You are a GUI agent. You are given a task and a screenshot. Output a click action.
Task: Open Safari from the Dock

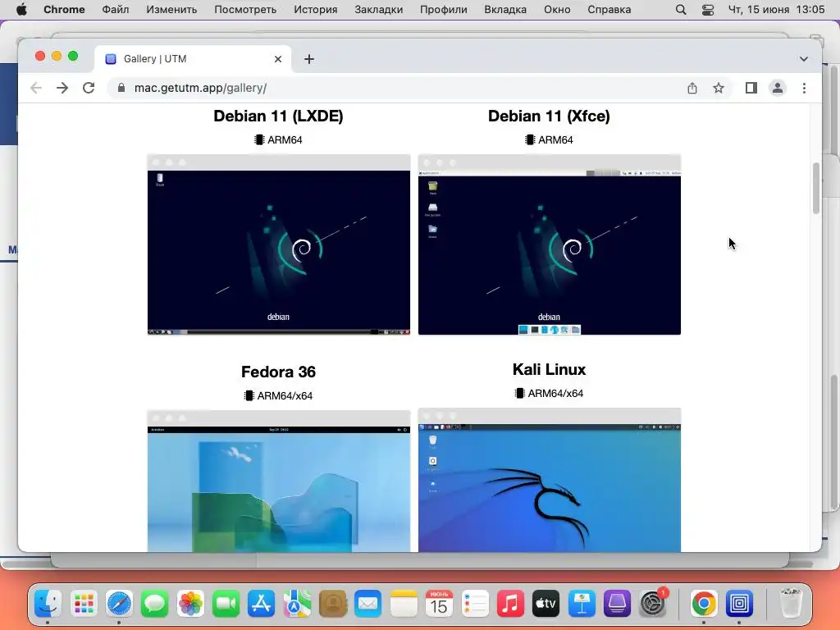(119, 605)
